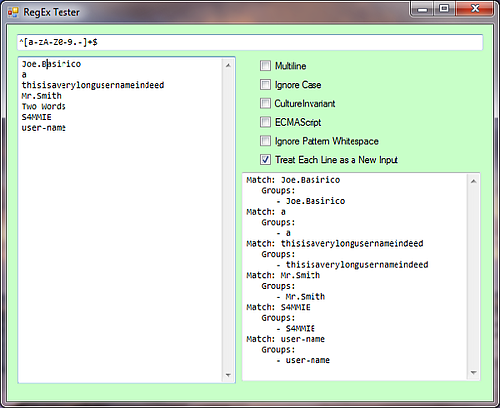Click the 'user-name' line in the input box
The width and height of the screenshot is (500, 408).
(44, 128)
